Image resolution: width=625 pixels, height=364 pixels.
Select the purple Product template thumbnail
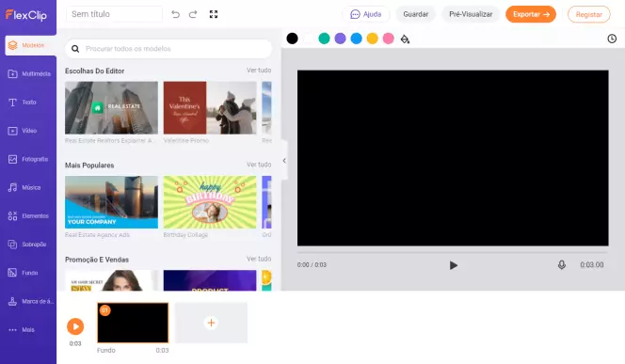(x=210, y=280)
